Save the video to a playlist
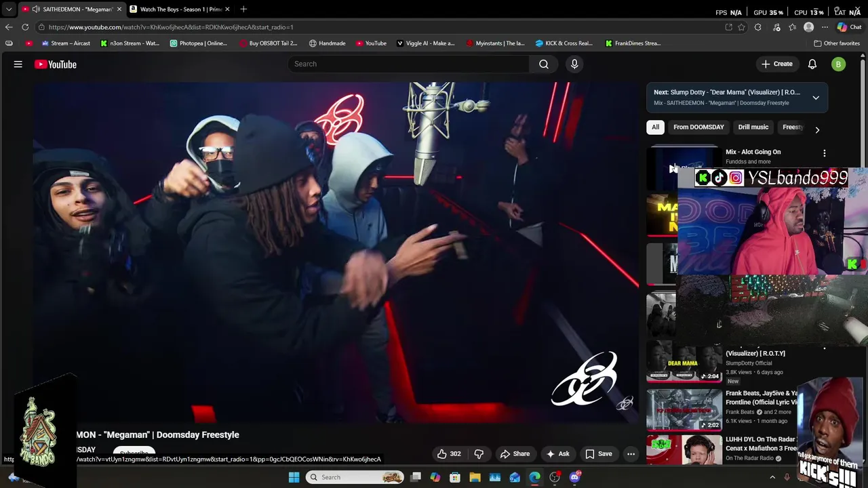868x488 pixels. (599, 454)
